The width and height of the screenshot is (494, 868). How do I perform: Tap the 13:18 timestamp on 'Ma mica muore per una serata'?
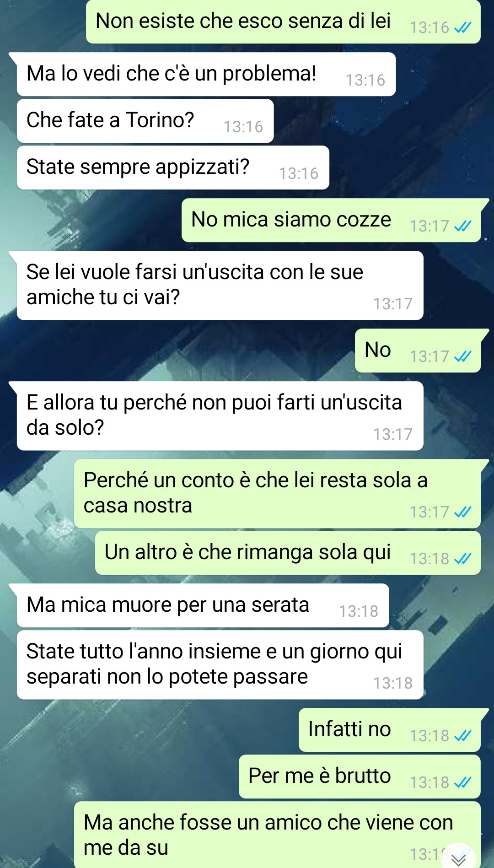[359, 611]
